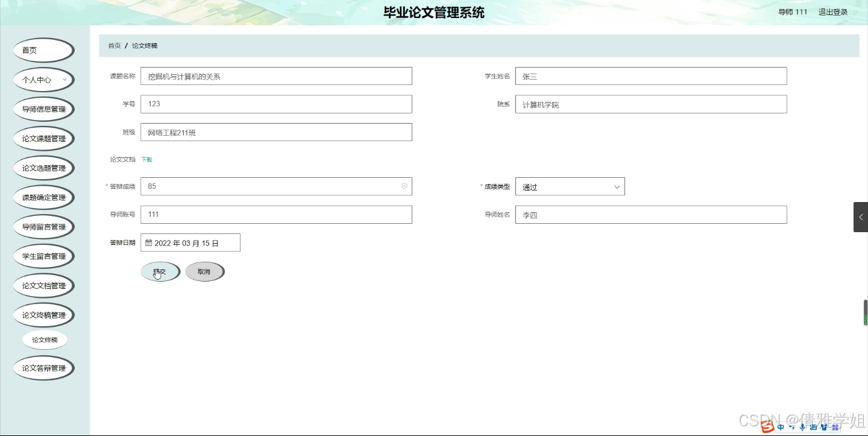This screenshot has width=868, height=436.
Task: Click 退出登录 to log out
Action: [x=833, y=11]
